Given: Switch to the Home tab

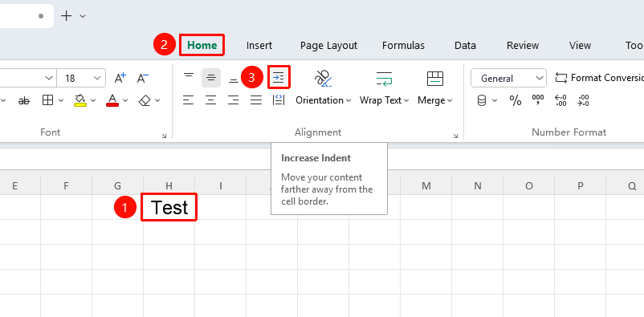Looking at the screenshot, I should (x=202, y=45).
